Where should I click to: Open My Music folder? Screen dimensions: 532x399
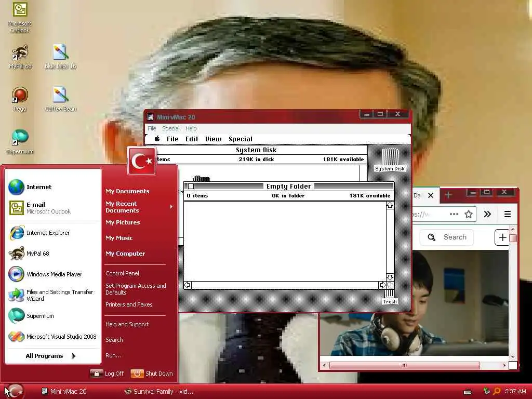click(x=119, y=238)
